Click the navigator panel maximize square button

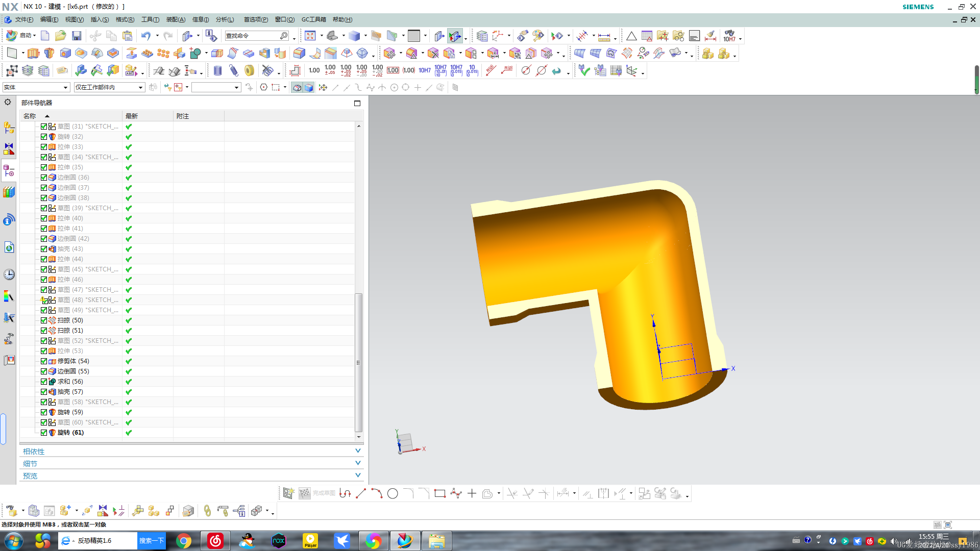(357, 103)
